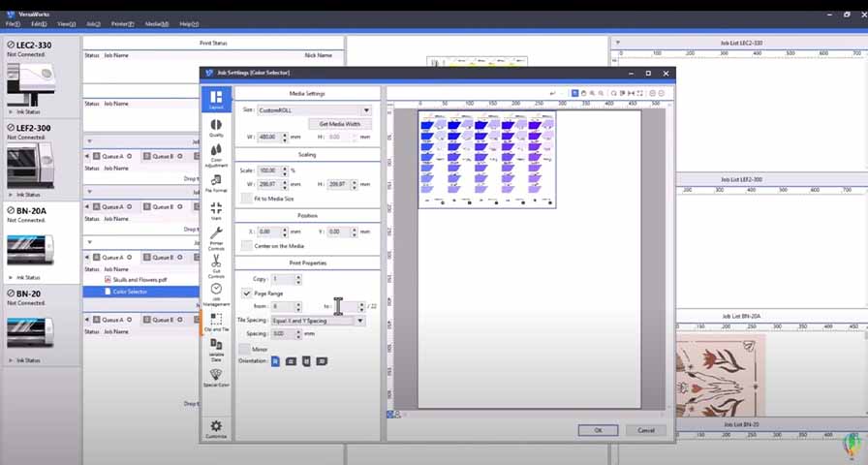This screenshot has height=465, width=868.
Task: Enable the Mirror checkbox
Action: 245,349
